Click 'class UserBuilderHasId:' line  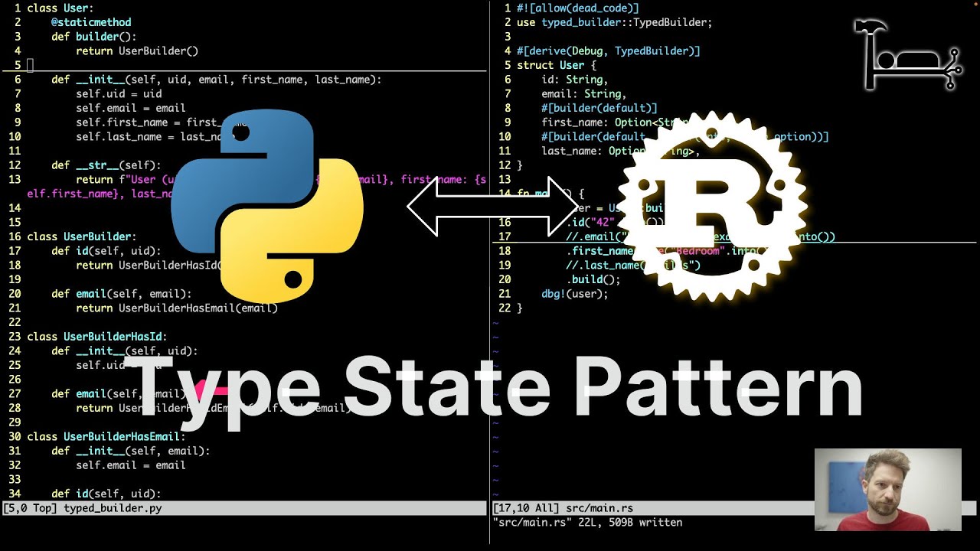[97, 336]
